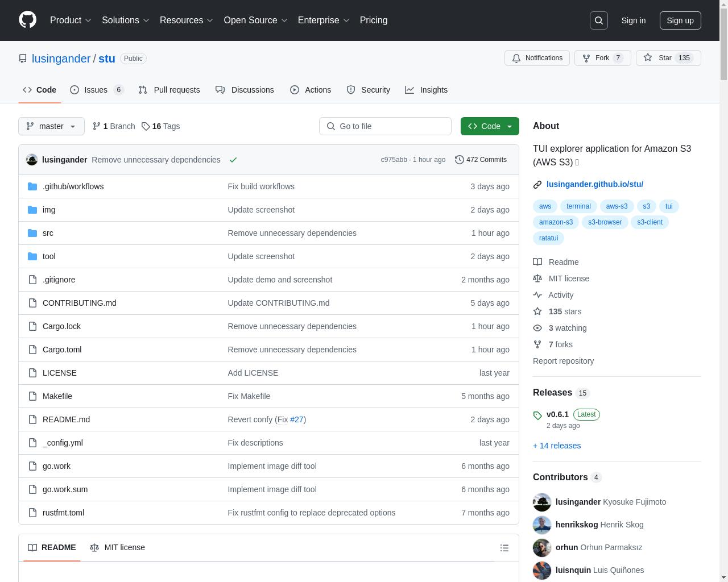728x582 pixels.
Task: Click the green commit status checkmark
Action: 233,160
